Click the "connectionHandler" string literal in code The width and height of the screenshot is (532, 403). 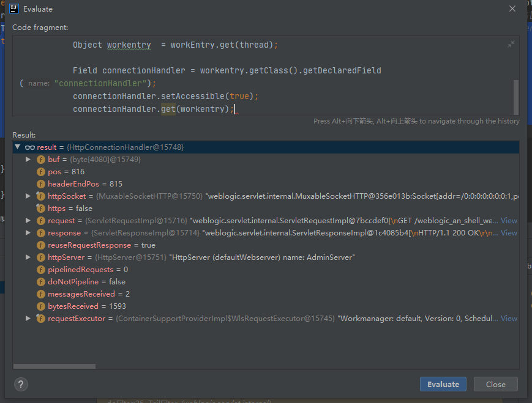pos(100,83)
